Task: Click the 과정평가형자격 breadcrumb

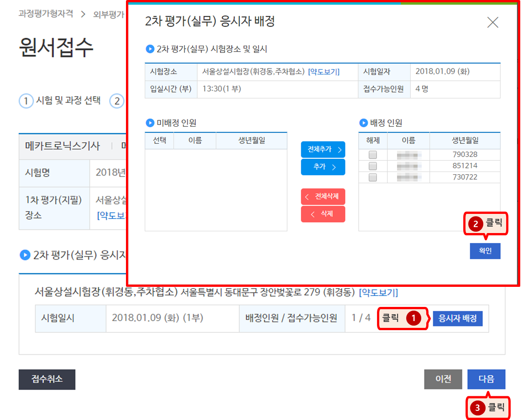Action: (x=46, y=13)
